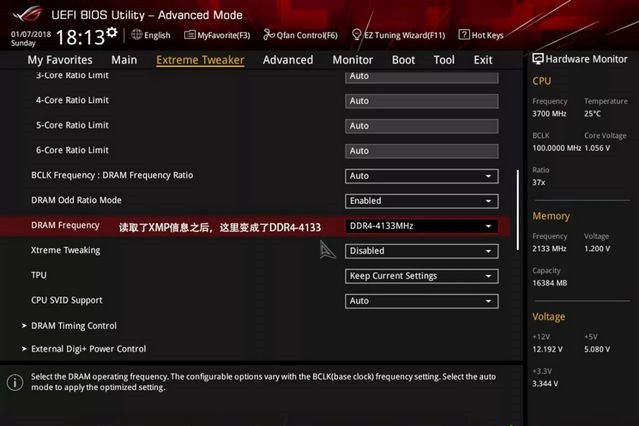Click MyFavorite(F3) text button
The image size is (639, 426).
point(224,35)
